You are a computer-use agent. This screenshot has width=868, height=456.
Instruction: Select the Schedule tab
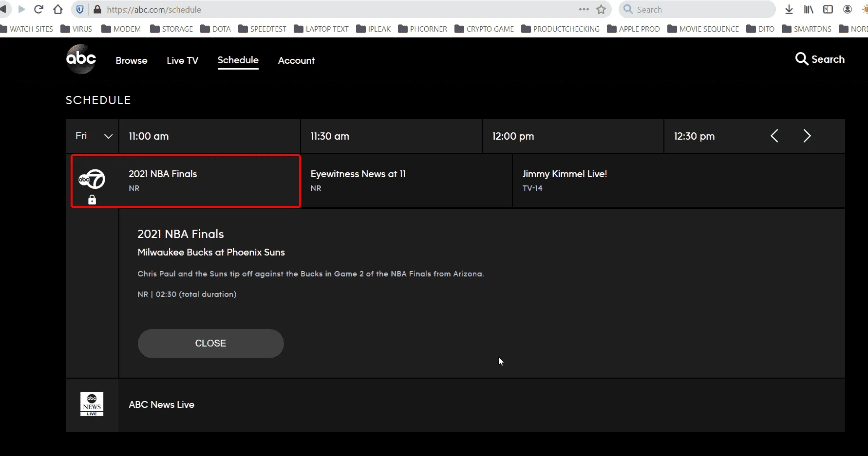click(238, 60)
